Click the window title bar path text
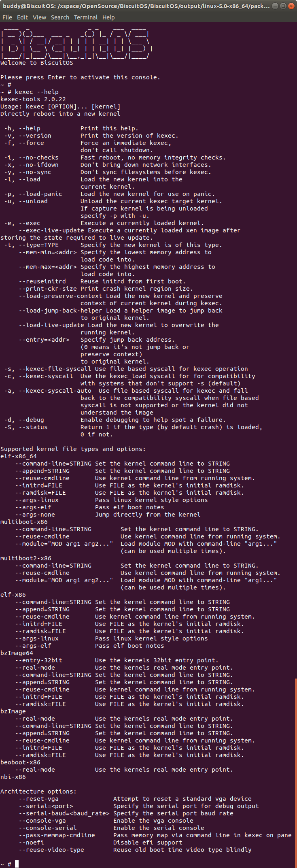297x868 pixels. 136,6
